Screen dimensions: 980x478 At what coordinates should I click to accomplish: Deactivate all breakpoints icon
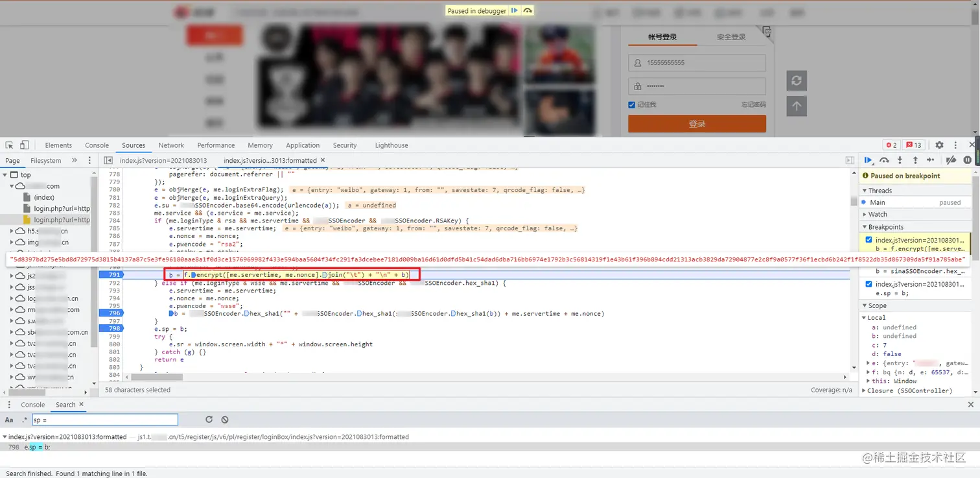coord(951,160)
